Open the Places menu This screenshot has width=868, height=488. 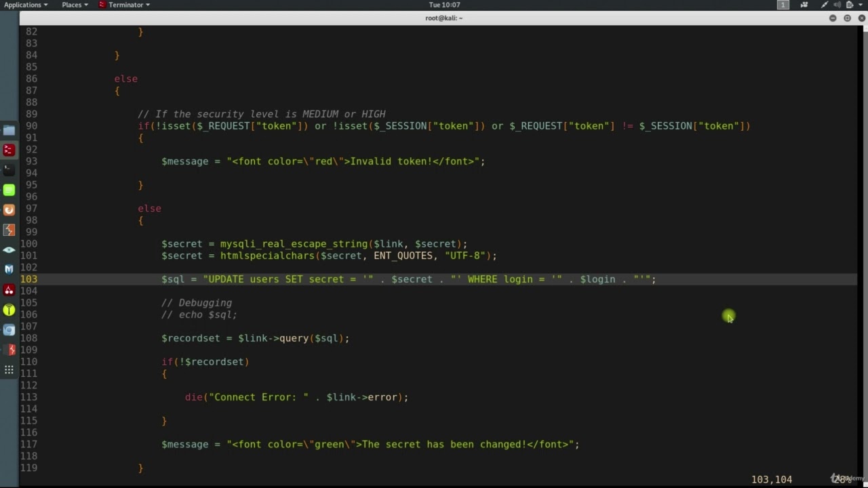click(75, 5)
